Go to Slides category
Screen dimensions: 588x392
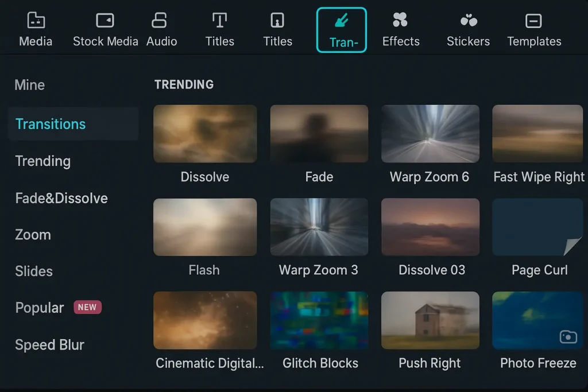coord(34,271)
